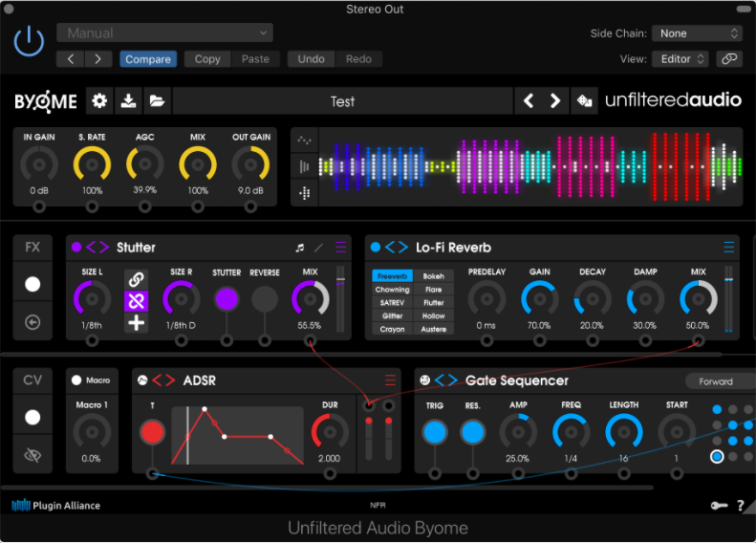Select the Austere reverb type

(x=434, y=329)
